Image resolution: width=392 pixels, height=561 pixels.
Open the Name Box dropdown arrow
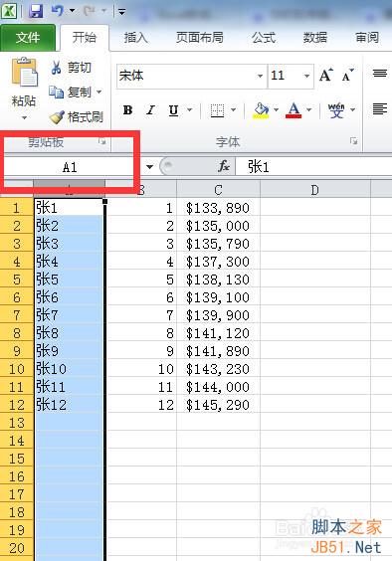[149, 167]
